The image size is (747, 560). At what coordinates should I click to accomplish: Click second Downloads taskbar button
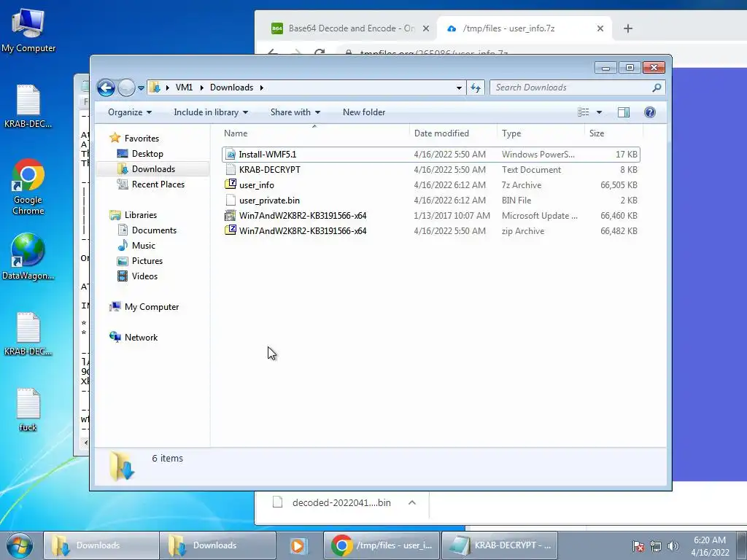[x=217, y=545]
